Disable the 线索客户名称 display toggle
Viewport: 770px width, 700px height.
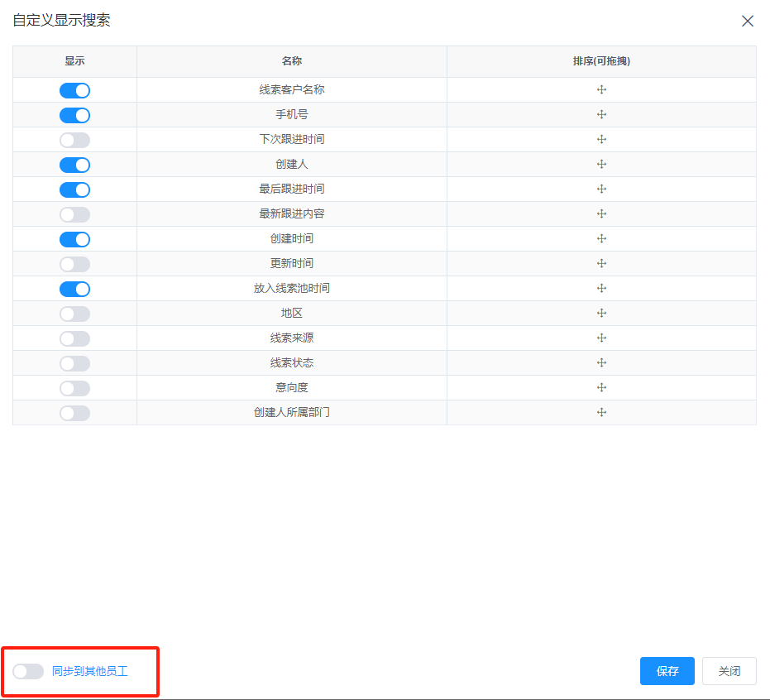click(x=74, y=90)
